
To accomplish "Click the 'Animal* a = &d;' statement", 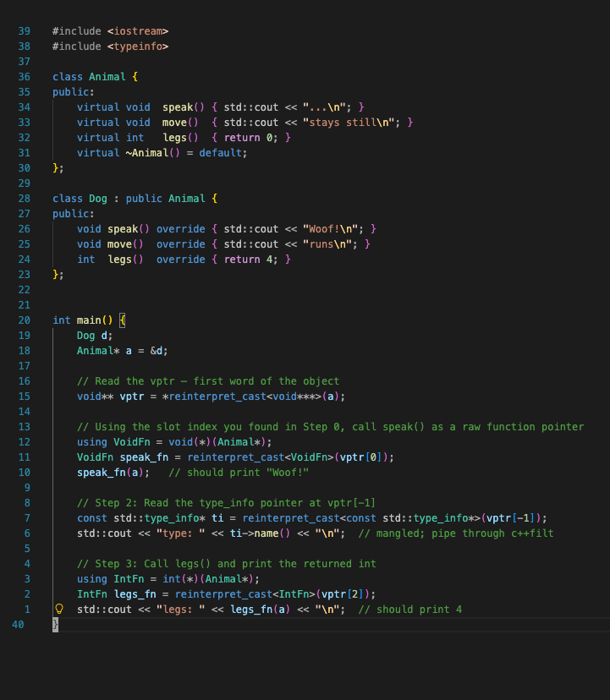I will point(123,351).
